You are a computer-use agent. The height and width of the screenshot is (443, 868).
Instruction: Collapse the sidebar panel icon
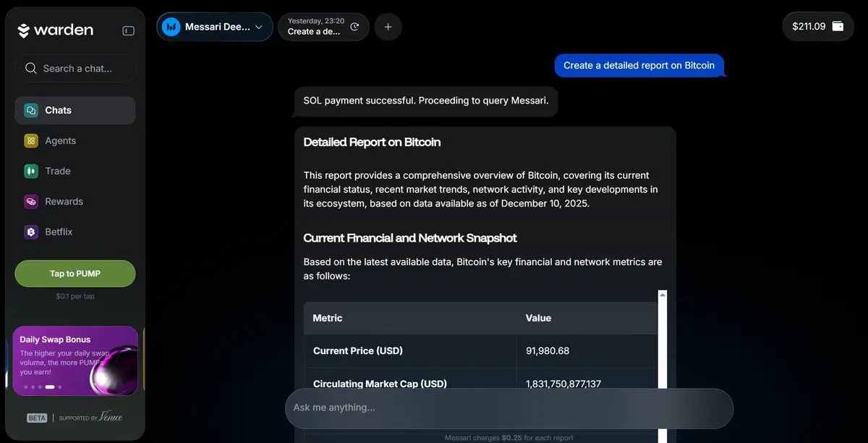point(128,30)
